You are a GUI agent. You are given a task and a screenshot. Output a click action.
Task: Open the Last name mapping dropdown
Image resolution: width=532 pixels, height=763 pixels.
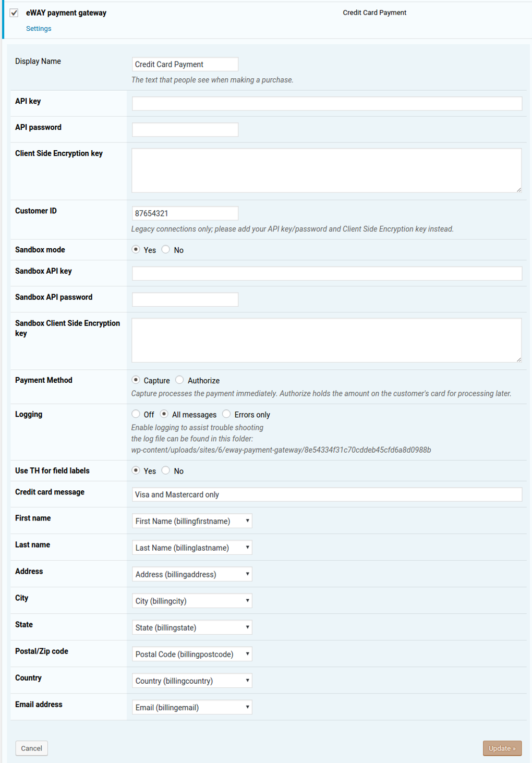pyautogui.click(x=192, y=547)
